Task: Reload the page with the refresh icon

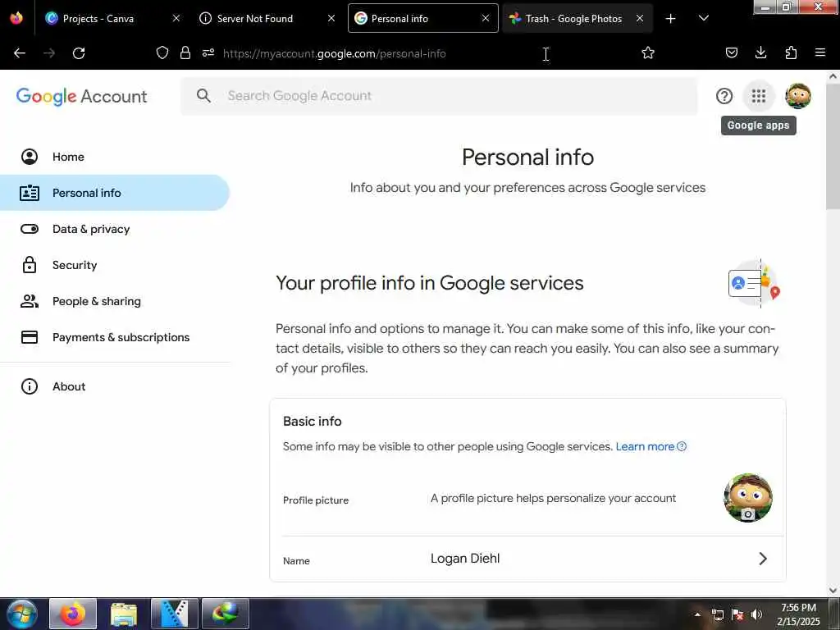Action: click(x=79, y=53)
